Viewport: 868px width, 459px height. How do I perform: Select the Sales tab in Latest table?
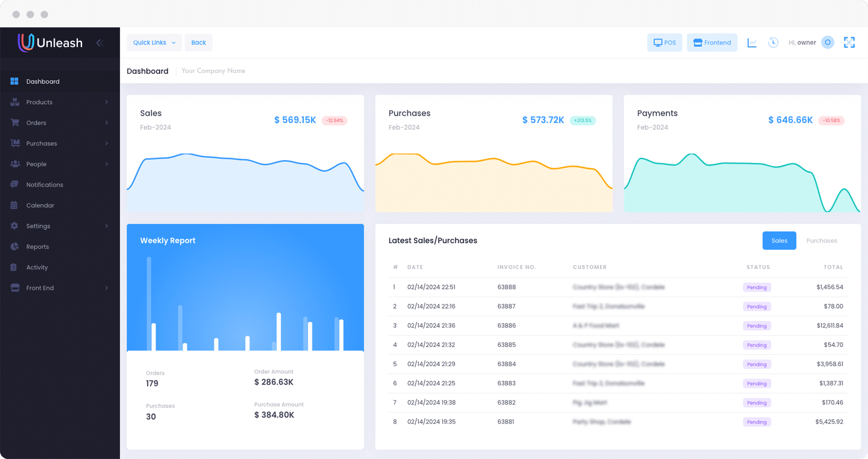point(779,241)
